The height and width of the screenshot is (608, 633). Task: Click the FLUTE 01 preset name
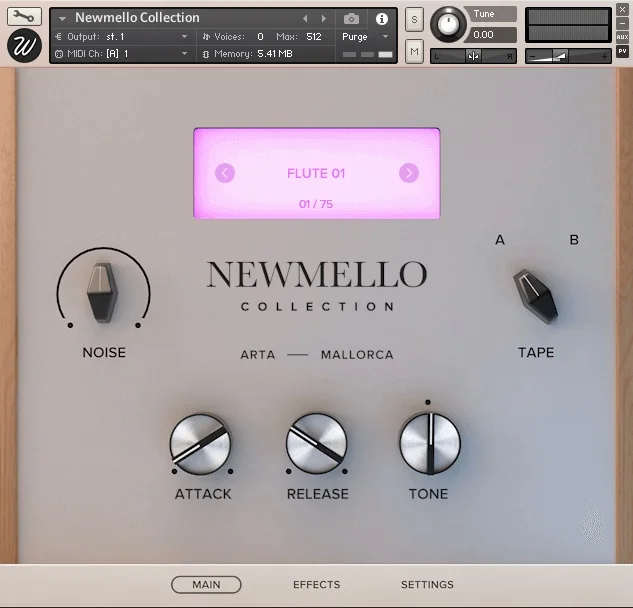316,173
